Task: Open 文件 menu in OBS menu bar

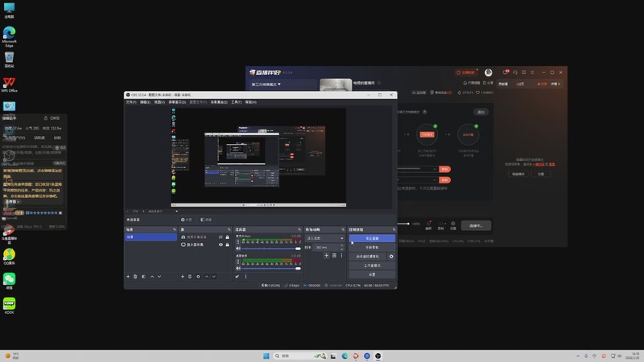Action: tap(131, 102)
